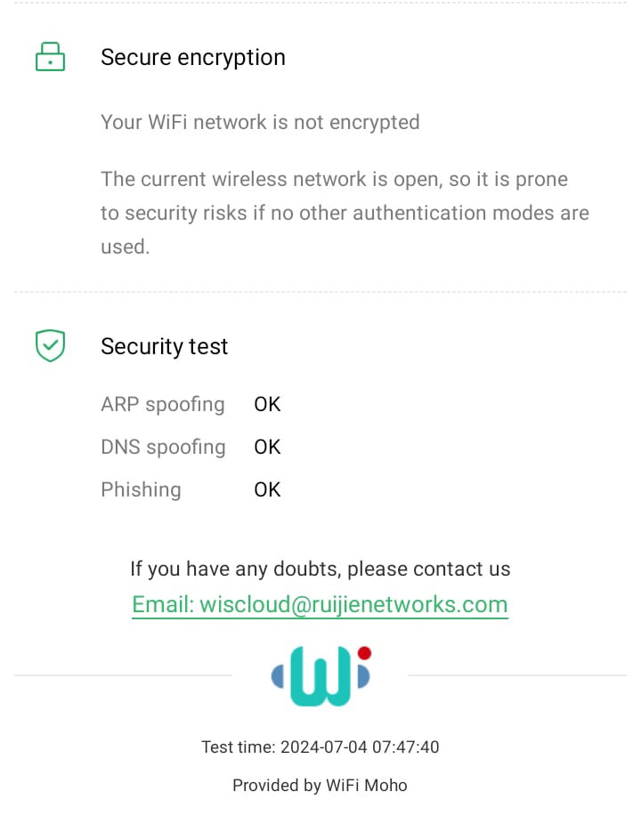Click the OK status beside ARP spoofing

click(x=267, y=404)
